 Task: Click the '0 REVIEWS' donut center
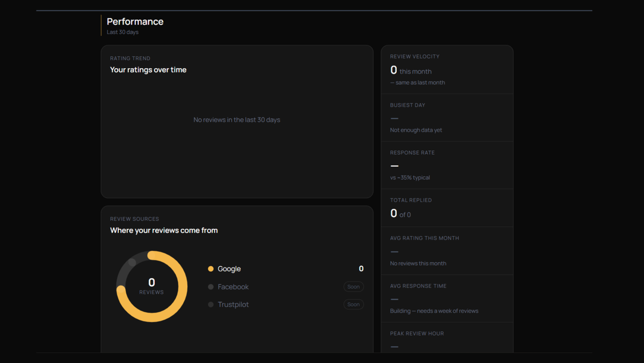[151, 286]
